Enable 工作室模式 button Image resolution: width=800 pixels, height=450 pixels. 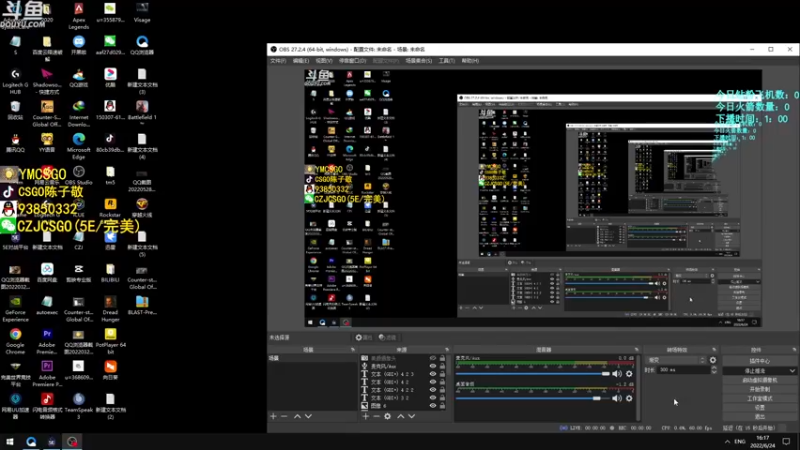(x=759, y=398)
